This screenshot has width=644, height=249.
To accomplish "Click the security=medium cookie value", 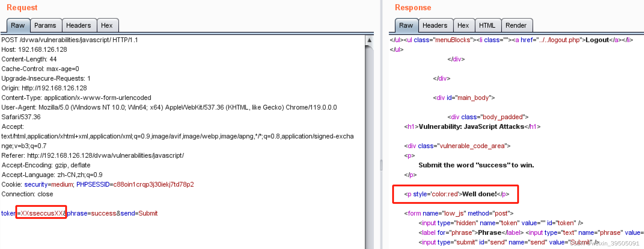I will (x=49, y=185).
